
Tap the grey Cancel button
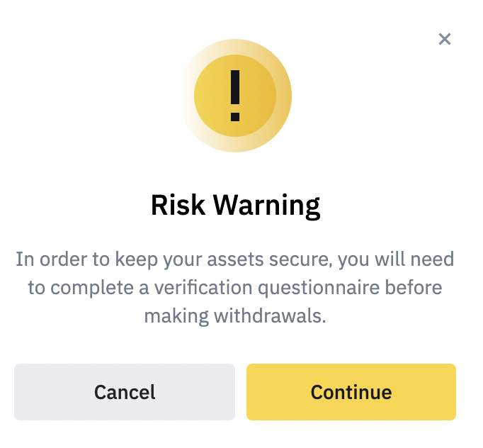click(x=125, y=392)
